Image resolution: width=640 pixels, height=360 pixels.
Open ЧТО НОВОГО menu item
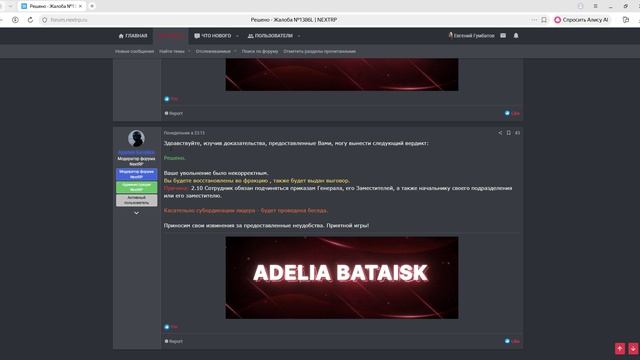click(213, 36)
